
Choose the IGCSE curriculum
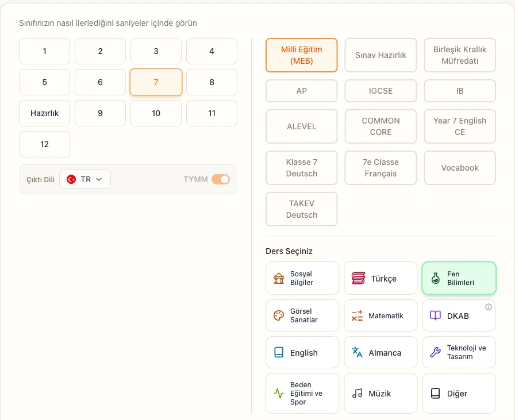(x=381, y=91)
